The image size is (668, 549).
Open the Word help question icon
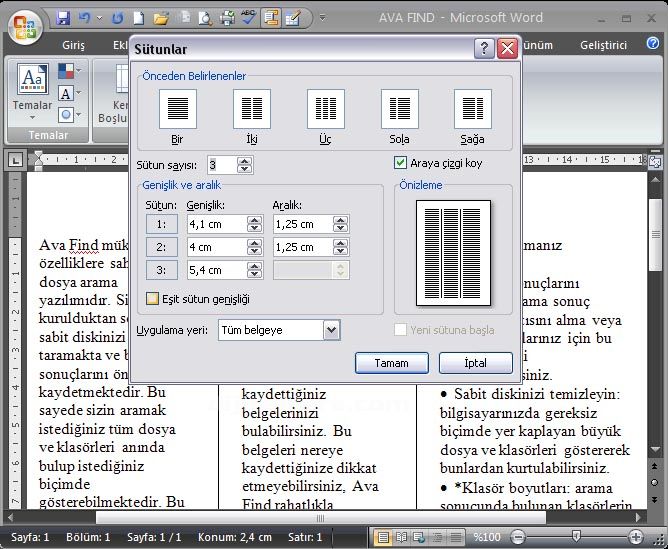click(653, 43)
